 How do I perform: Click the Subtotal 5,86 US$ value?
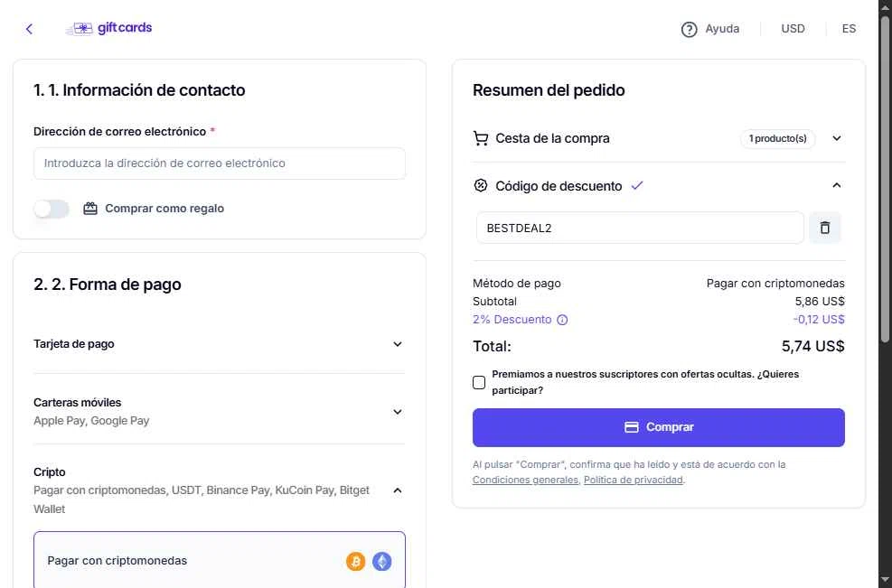pyautogui.click(x=820, y=302)
